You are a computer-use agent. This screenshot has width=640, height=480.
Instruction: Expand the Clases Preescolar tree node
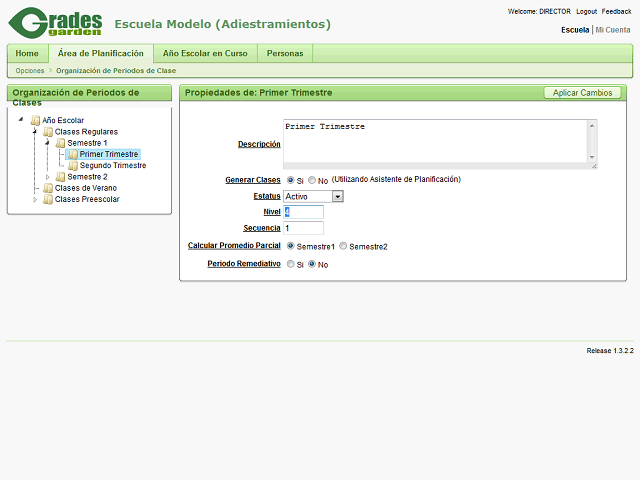point(35,199)
